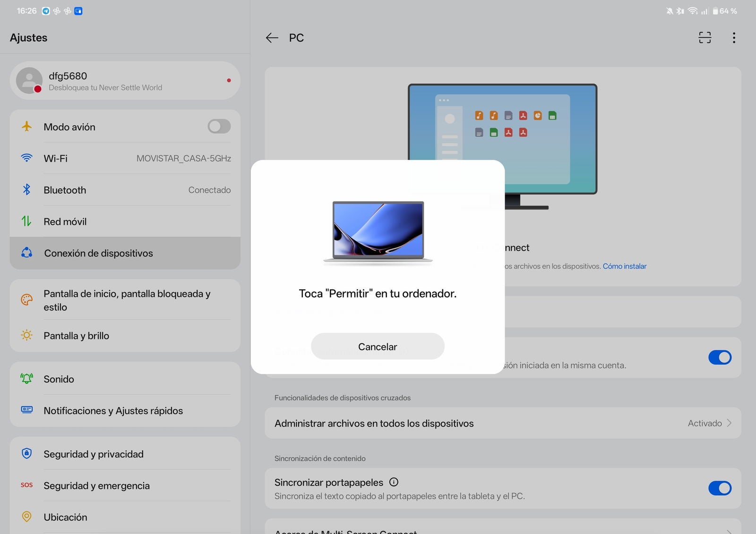The height and width of the screenshot is (534, 756).
Task: Tap the dfg5680 profile avatar
Action: [29, 80]
